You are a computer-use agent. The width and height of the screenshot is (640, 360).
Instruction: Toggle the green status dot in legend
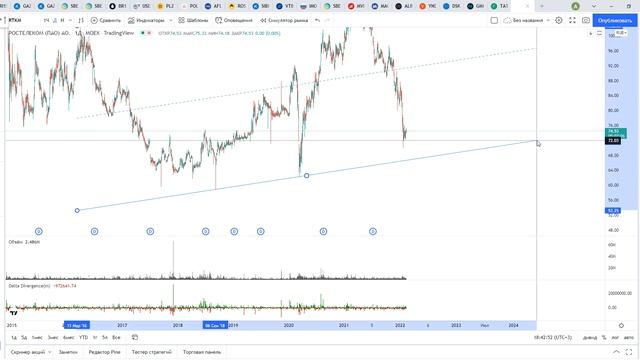tap(143, 33)
